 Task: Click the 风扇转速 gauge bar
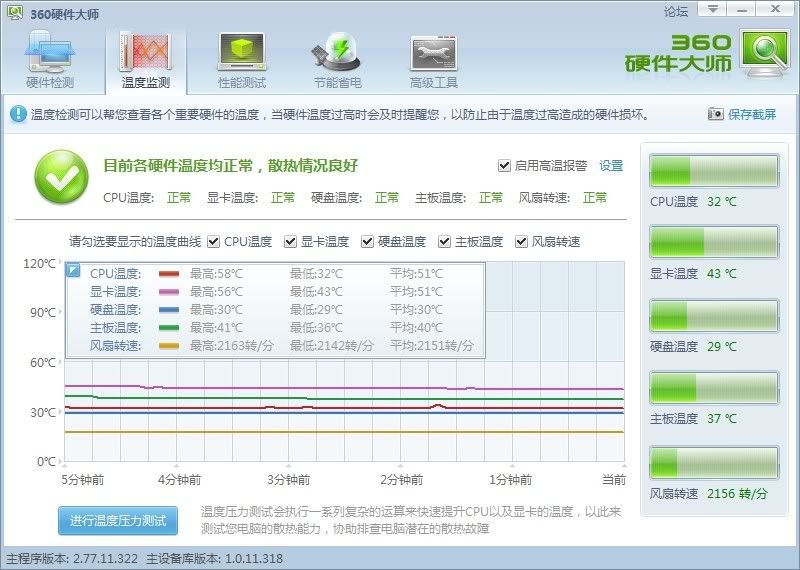click(x=714, y=463)
